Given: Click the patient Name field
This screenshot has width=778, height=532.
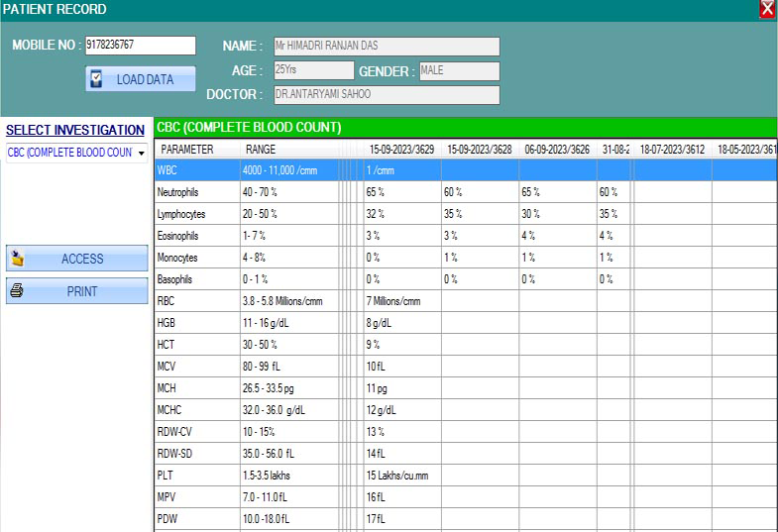Looking at the screenshot, I should 385,47.
